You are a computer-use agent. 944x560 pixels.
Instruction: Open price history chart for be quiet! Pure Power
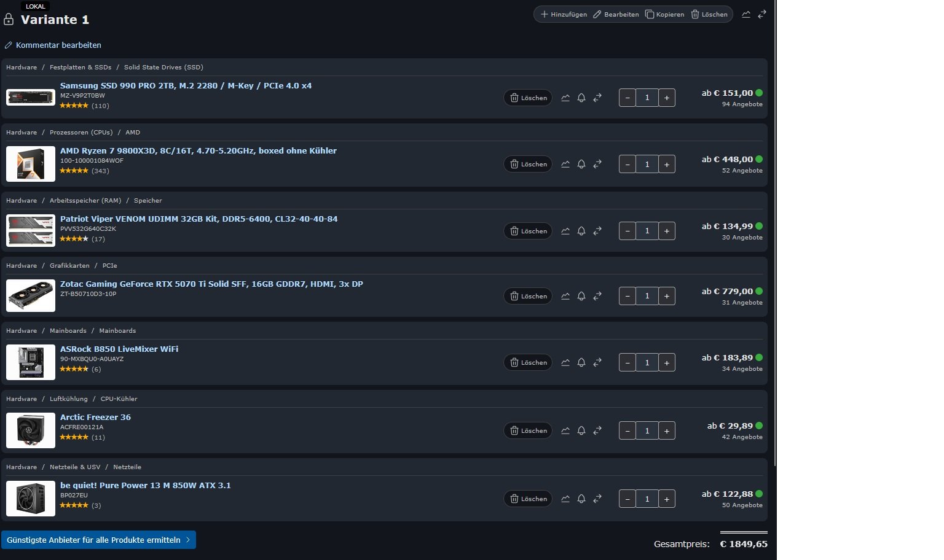tap(565, 499)
